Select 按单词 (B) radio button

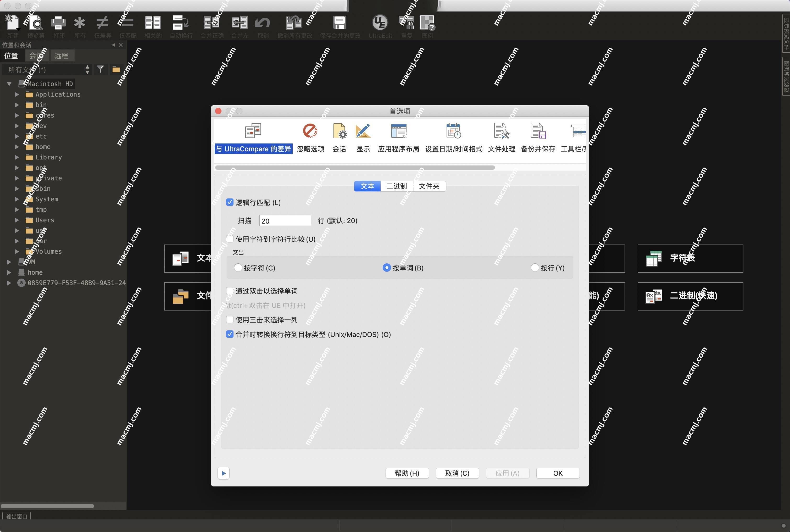(386, 268)
